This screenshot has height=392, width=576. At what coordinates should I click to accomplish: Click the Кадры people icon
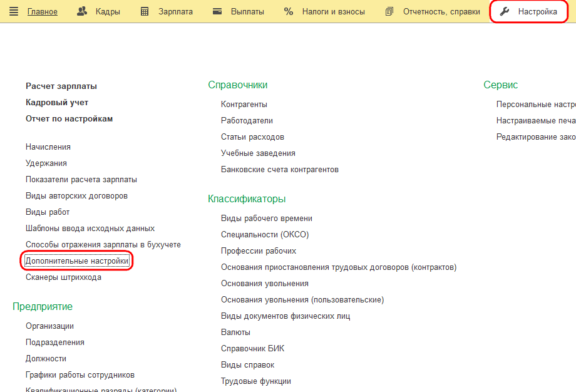point(81,11)
